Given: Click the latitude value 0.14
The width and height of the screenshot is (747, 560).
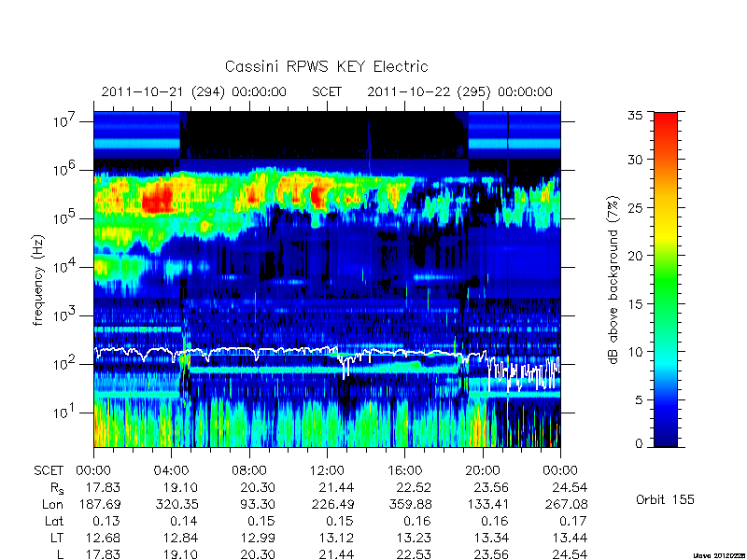Looking at the screenshot, I should (184, 522).
